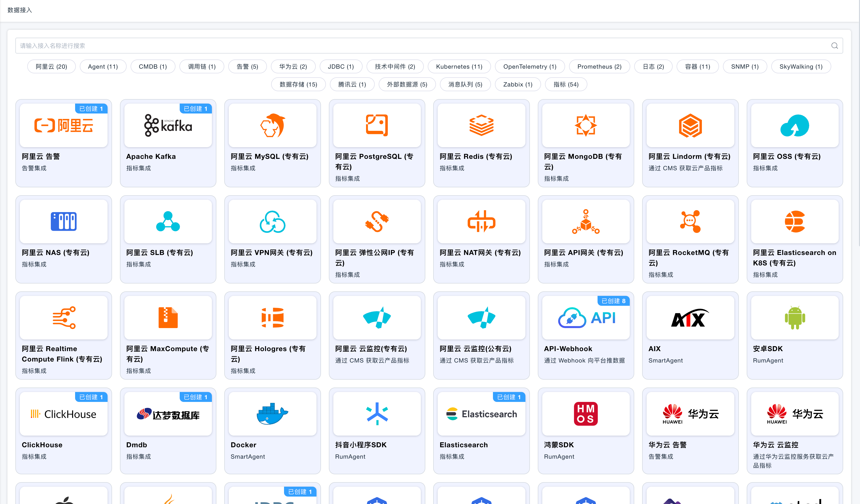Open the ClickHouse integration via its logo

click(63, 414)
